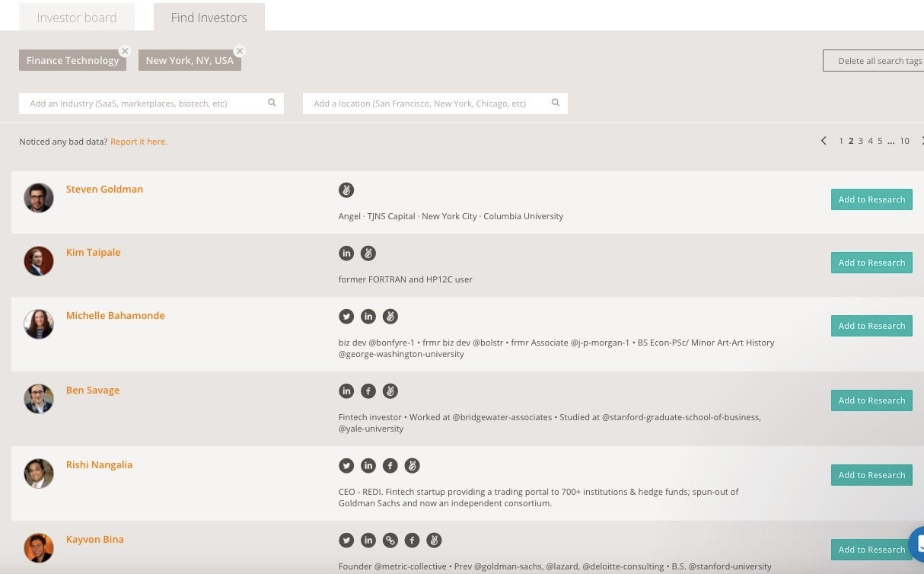Open Ben Savage's AngelList icon
Screen dimensions: 924x574
point(390,391)
